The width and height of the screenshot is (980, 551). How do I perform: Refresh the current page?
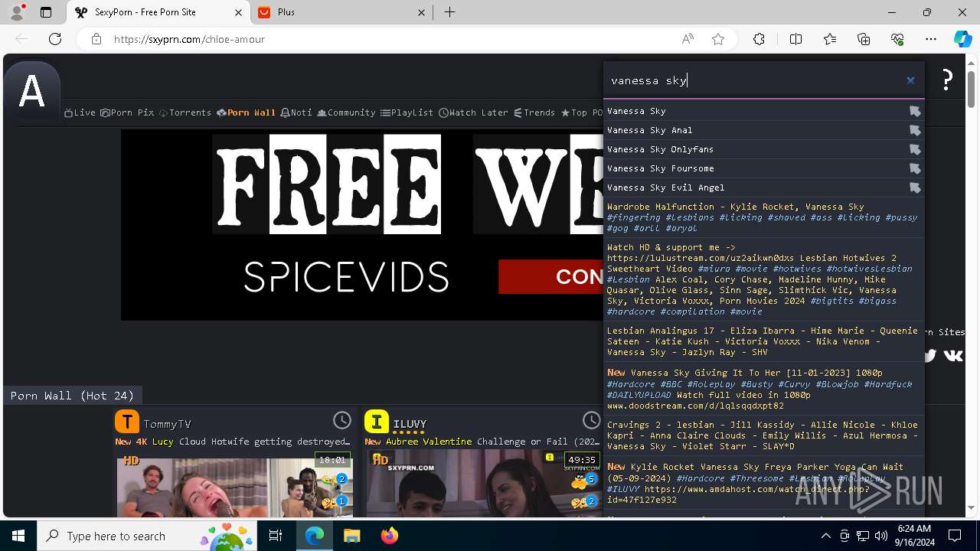(55, 39)
